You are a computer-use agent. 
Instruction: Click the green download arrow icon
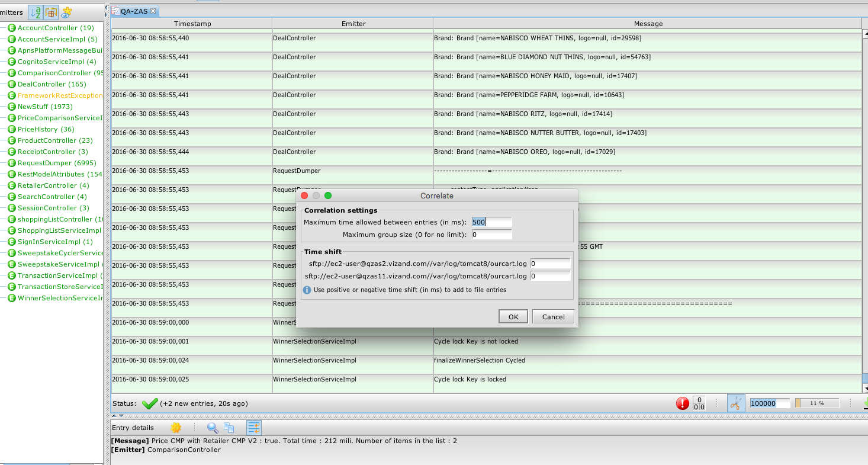(x=866, y=403)
